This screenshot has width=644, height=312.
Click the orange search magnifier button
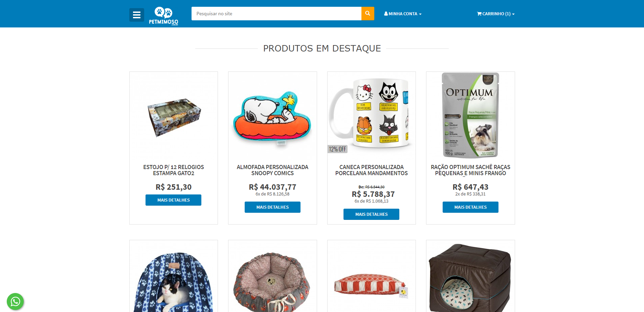coord(368,14)
